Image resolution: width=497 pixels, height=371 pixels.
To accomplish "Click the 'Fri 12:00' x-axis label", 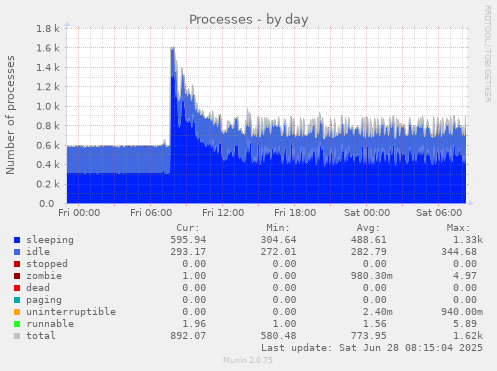I will (223, 213).
